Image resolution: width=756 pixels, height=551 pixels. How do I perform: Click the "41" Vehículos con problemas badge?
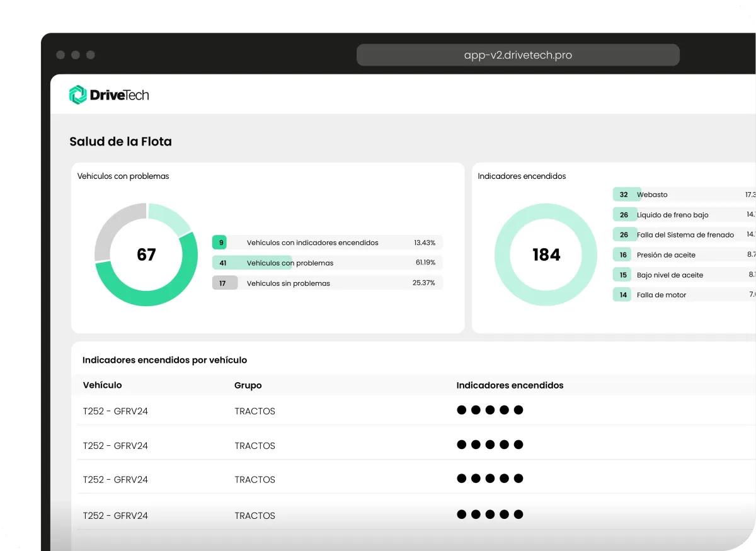pyautogui.click(x=222, y=263)
